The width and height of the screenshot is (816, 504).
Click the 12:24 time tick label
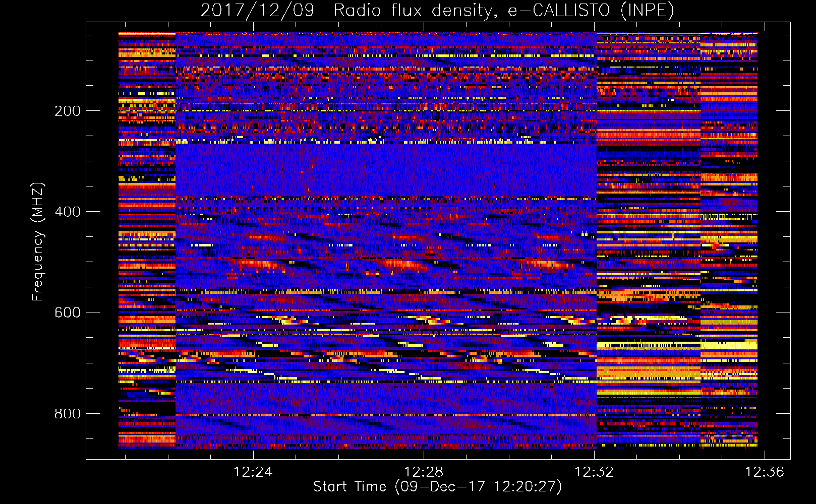click(253, 472)
